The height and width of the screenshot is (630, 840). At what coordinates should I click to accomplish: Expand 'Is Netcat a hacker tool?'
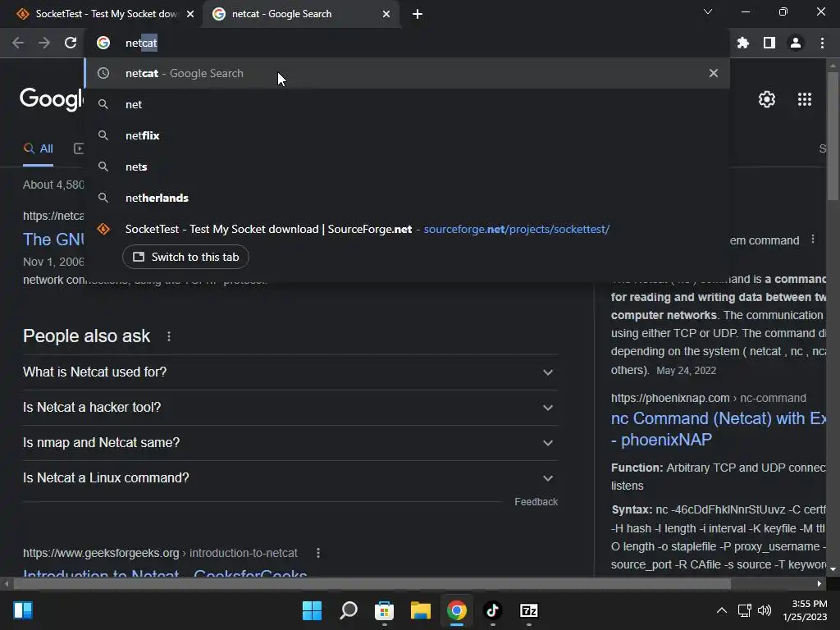[x=290, y=407]
